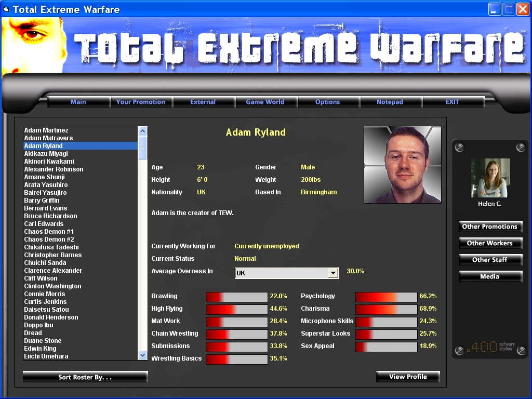This screenshot has width=532, height=399.
Task: Select Doppo Ibu in roster
Action: click(x=81, y=325)
